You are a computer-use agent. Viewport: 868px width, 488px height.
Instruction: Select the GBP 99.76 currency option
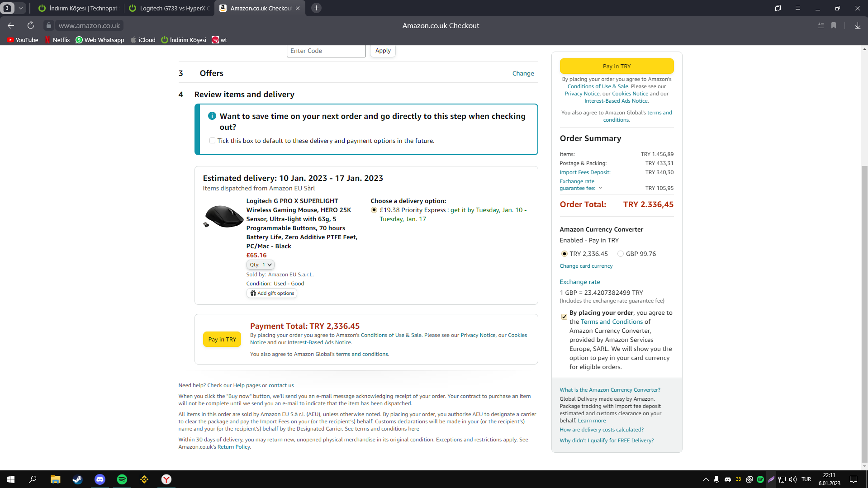coord(621,254)
